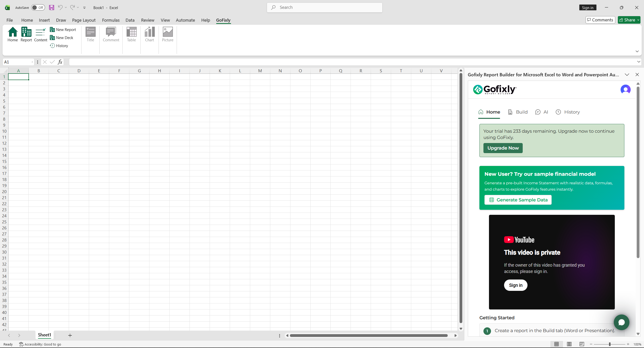Open Customize Quick Access Toolbar dropdown
The height and width of the screenshot is (348, 644).
(85, 8)
